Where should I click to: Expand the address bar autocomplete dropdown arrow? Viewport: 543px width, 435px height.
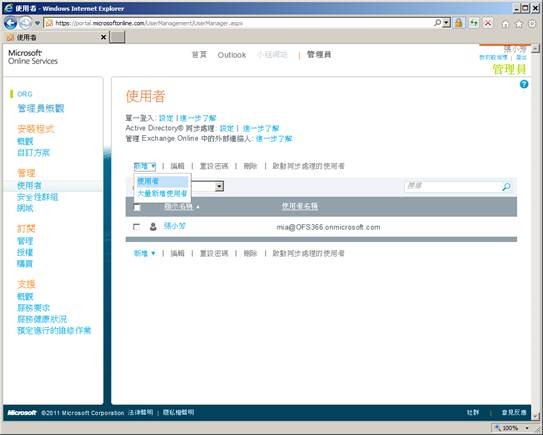tap(447, 23)
